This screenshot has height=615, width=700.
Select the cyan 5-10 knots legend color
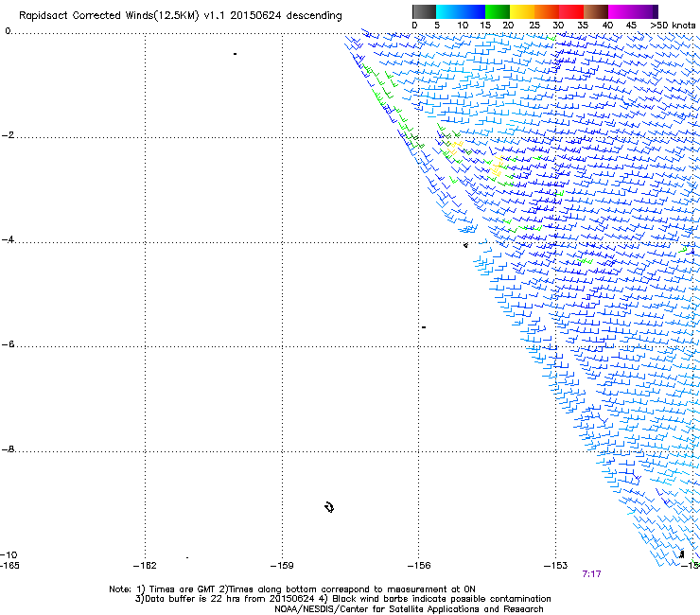(x=448, y=11)
